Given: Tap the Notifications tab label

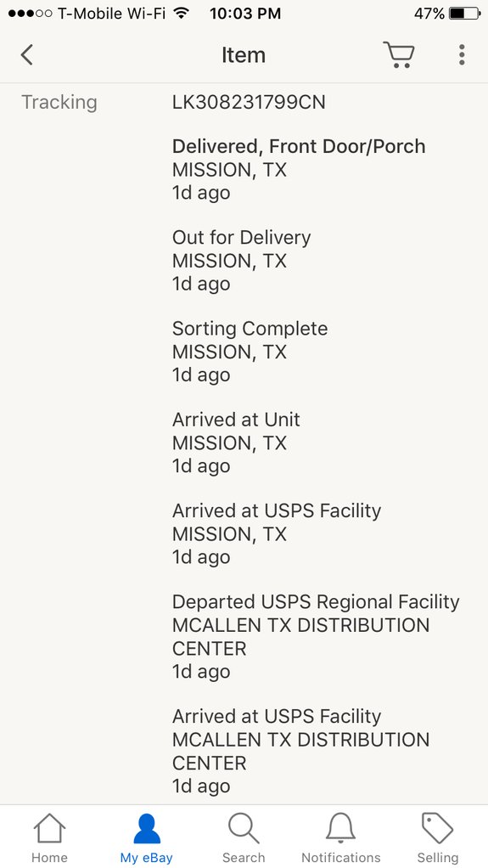Looking at the screenshot, I should [x=341, y=858].
